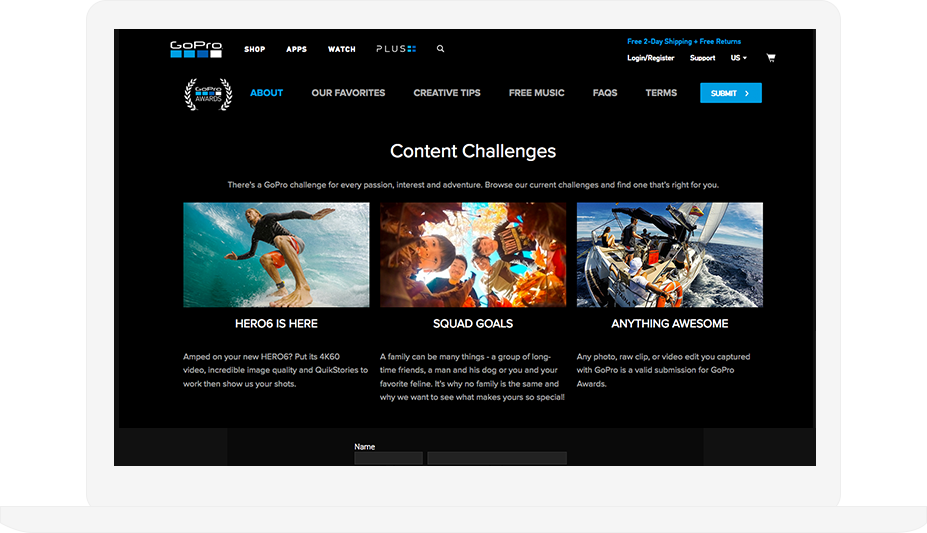
Task: Click the first Name input field
Action: pos(388,458)
